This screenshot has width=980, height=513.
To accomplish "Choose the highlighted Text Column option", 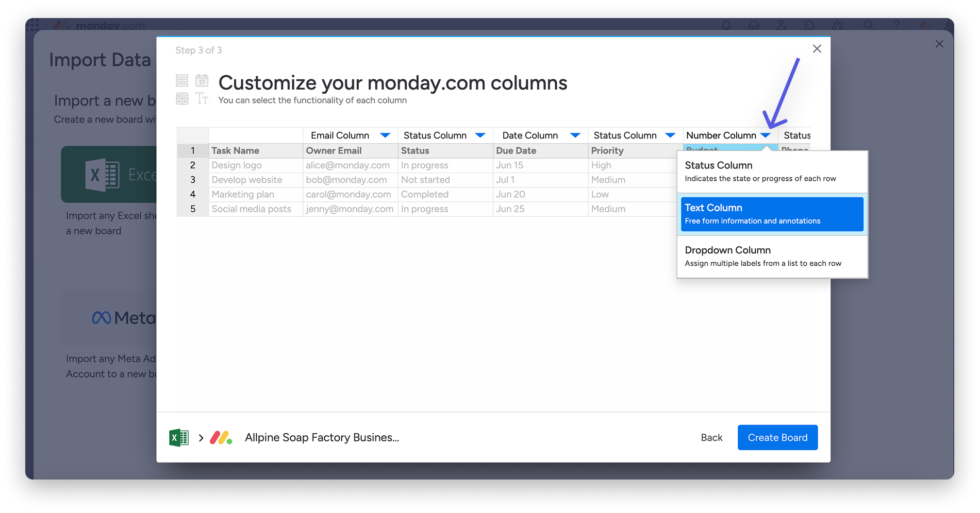I will click(x=772, y=214).
